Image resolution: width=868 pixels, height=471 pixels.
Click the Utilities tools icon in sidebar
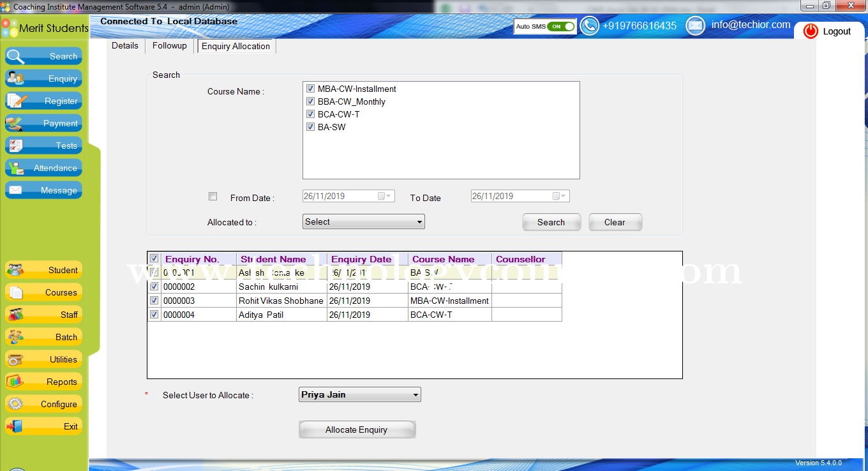tap(15, 359)
